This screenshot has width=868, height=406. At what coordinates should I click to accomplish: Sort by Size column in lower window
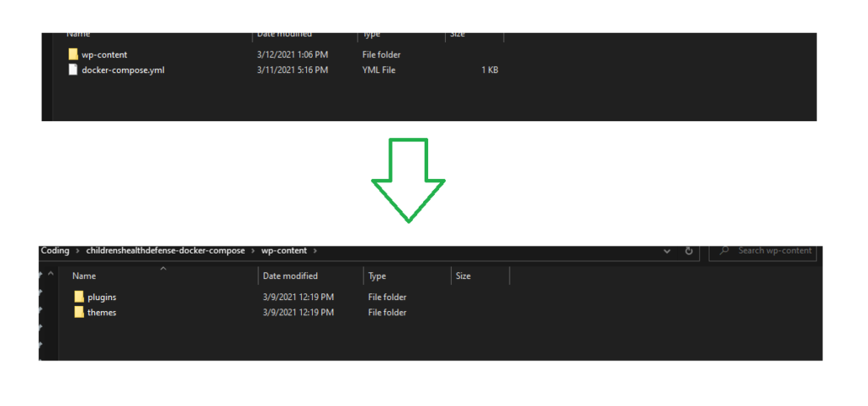[463, 275]
